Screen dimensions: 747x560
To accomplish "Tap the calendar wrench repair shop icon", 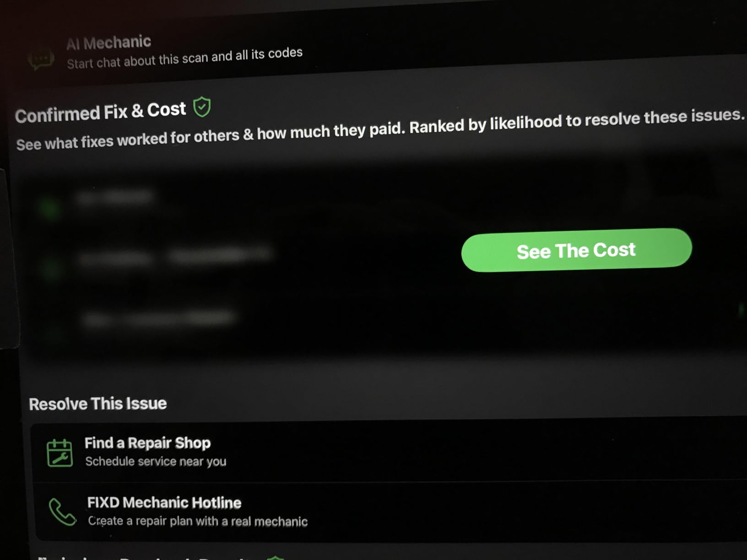I will (x=60, y=452).
